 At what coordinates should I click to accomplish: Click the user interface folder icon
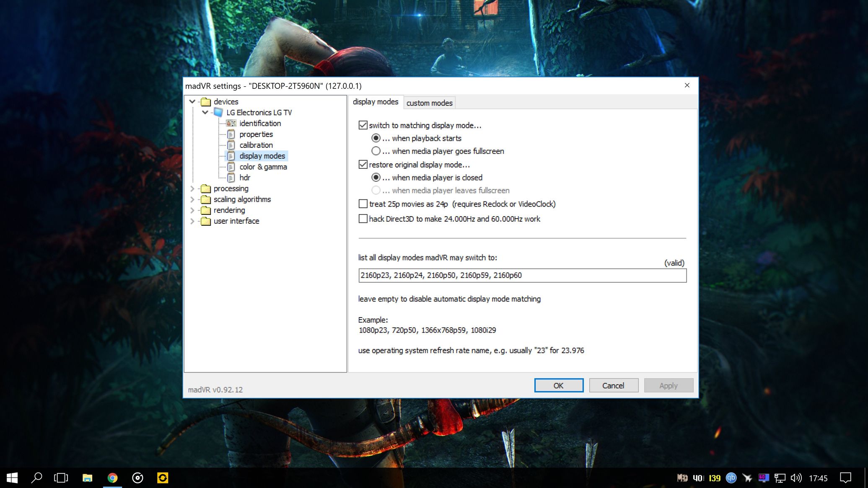pos(206,221)
